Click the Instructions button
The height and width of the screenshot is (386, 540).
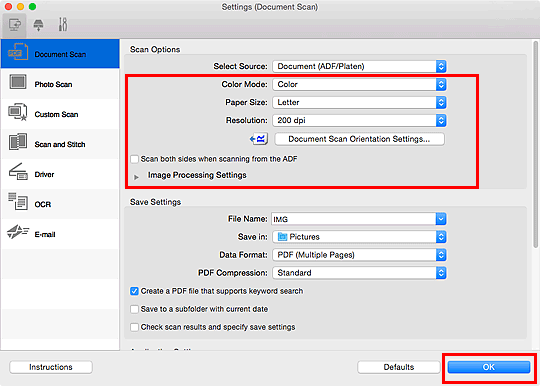(51, 367)
